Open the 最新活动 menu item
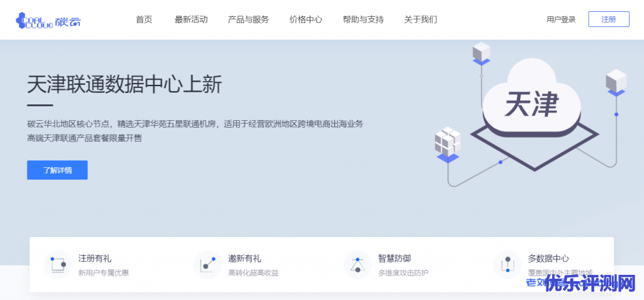 pyautogui.click(x=191, y=19)
